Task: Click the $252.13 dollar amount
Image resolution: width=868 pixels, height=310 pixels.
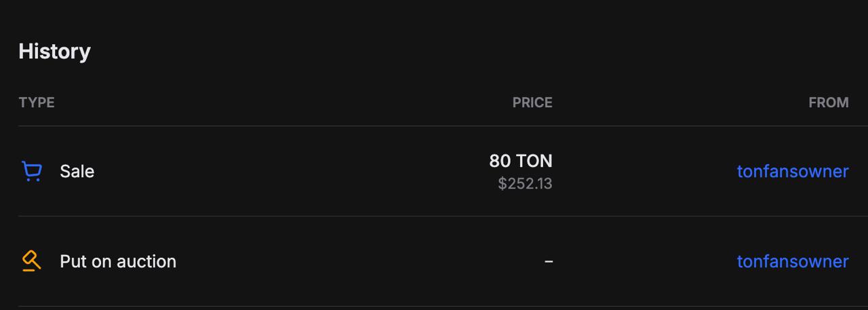Action: (x=525, y=184)
